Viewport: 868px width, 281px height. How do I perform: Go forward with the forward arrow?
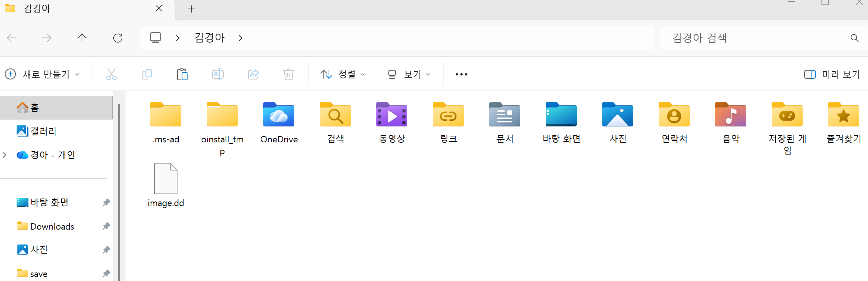tap(47, 38)
